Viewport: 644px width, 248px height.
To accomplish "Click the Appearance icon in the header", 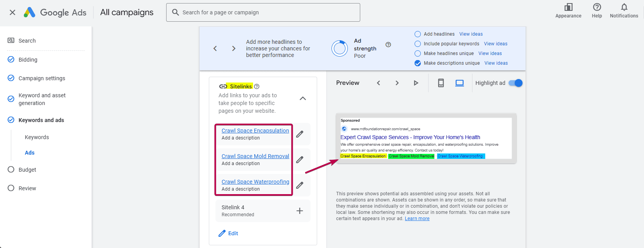I will 568,7.
